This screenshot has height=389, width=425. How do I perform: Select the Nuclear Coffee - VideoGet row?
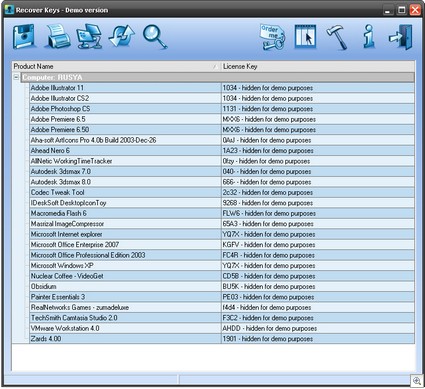222,276
